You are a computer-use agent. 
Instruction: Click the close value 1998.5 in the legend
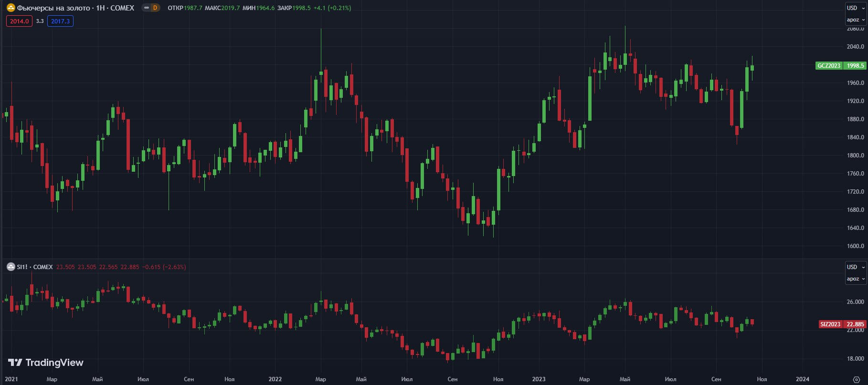pos(301,8)
